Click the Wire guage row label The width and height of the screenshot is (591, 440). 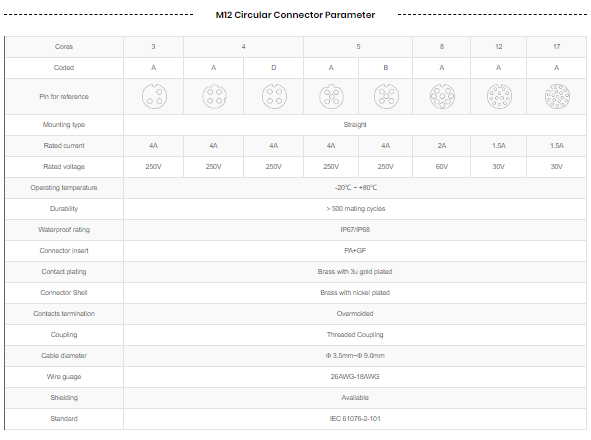64,377
